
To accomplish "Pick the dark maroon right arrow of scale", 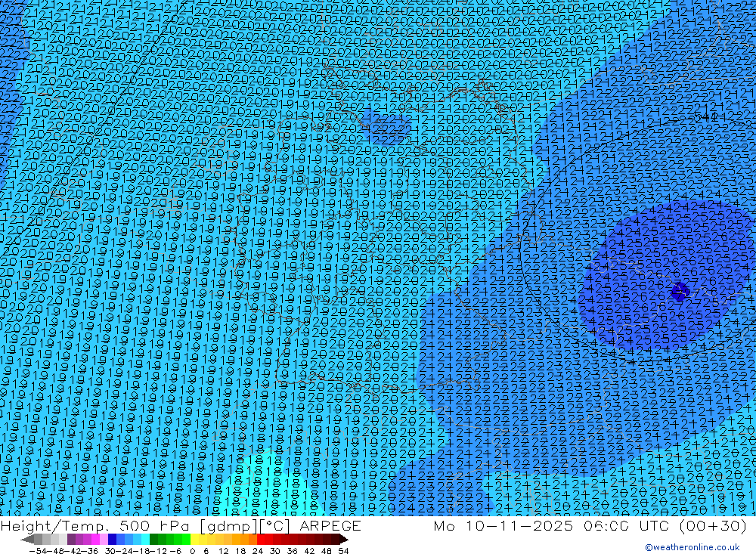I will pyautogui.click(x=343, y=540).
